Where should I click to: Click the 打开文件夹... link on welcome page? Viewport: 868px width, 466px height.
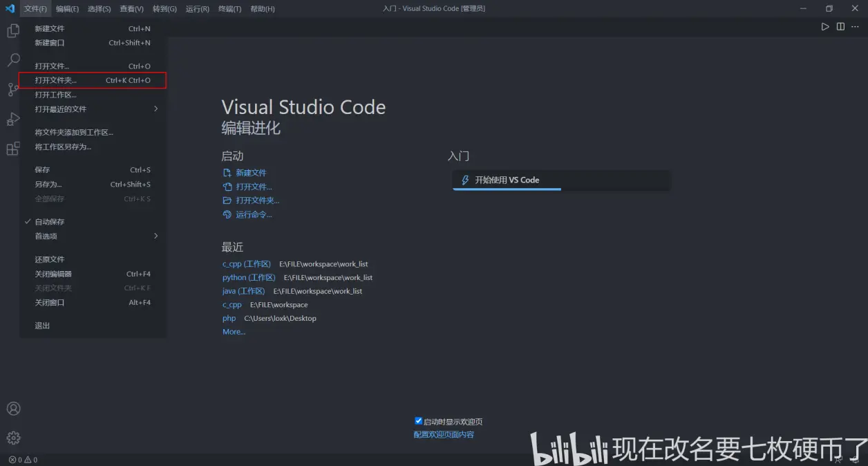point(258,201)
